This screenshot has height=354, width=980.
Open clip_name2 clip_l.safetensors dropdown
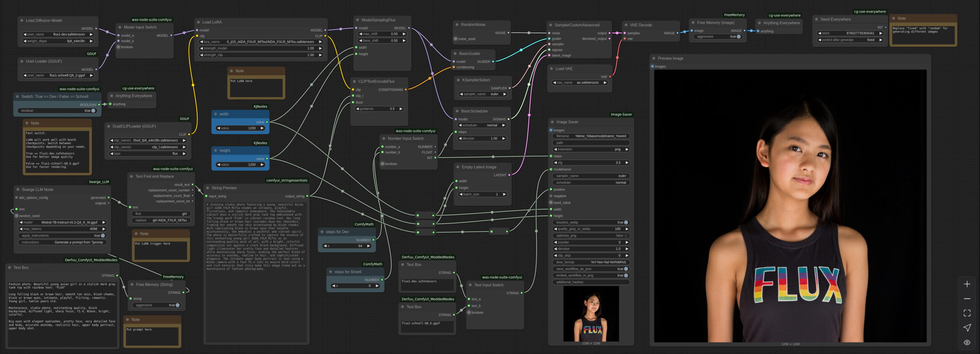pos(148,147)
